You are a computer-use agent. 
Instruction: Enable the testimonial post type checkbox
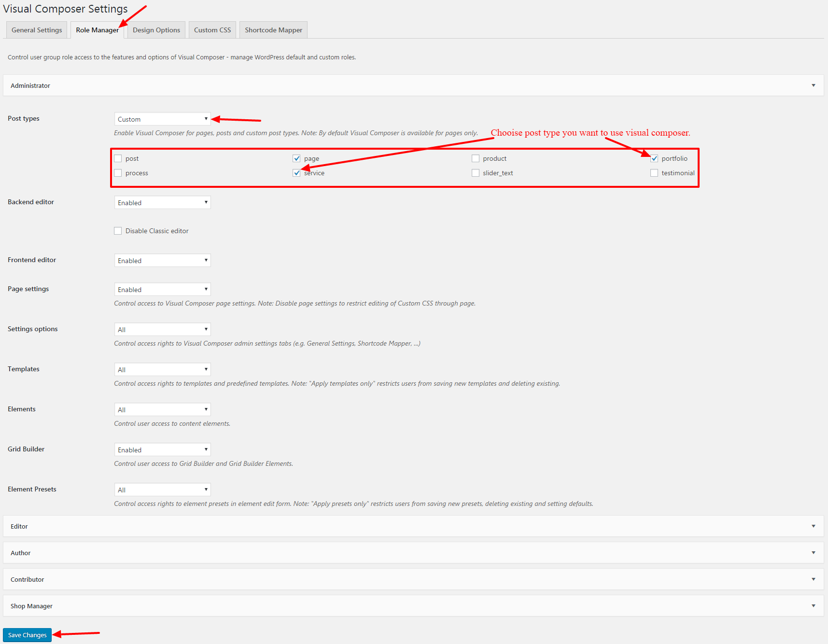(x=654, y=173)
